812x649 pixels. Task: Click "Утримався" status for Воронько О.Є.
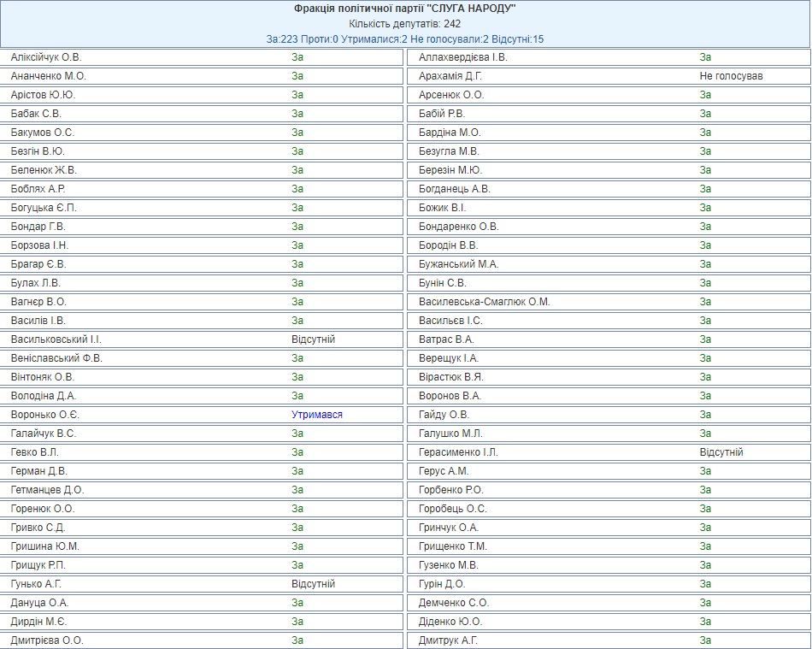317,415
